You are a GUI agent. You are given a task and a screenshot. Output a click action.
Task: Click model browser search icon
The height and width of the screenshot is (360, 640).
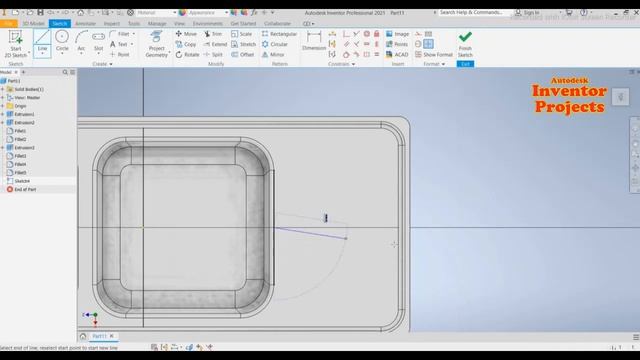tap(65, 72)
